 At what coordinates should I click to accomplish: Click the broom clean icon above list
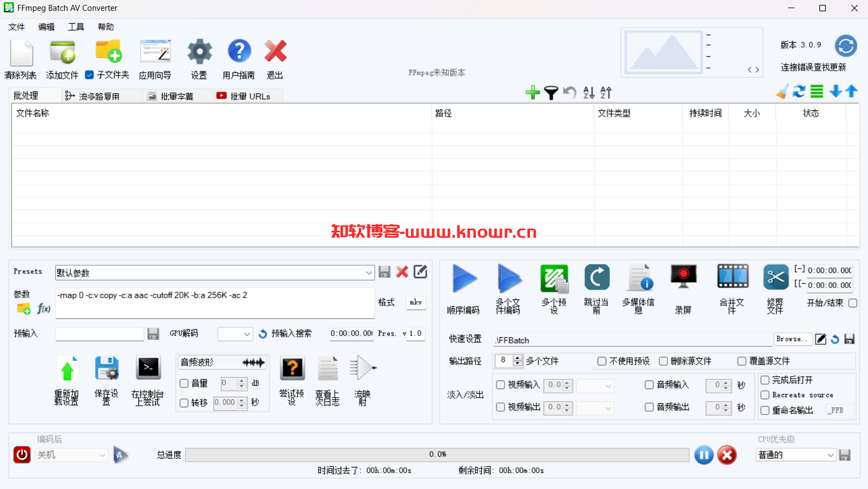782,92
